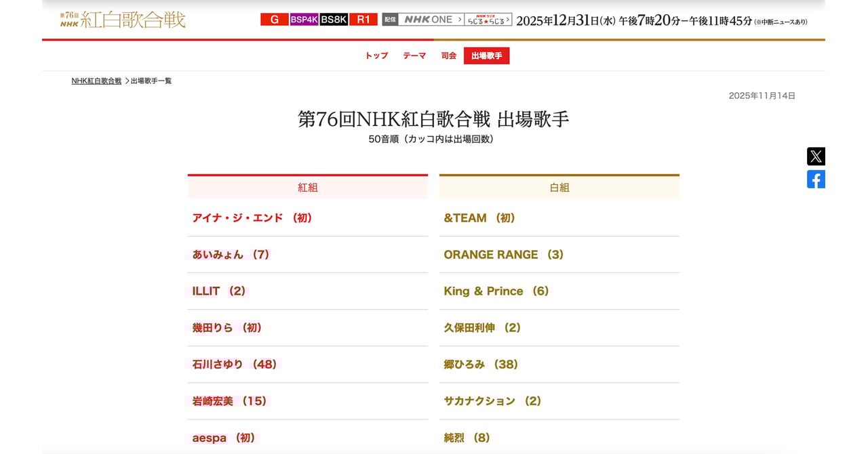Open the アイナ・ジ・エンド artist entry

[252, 218]
